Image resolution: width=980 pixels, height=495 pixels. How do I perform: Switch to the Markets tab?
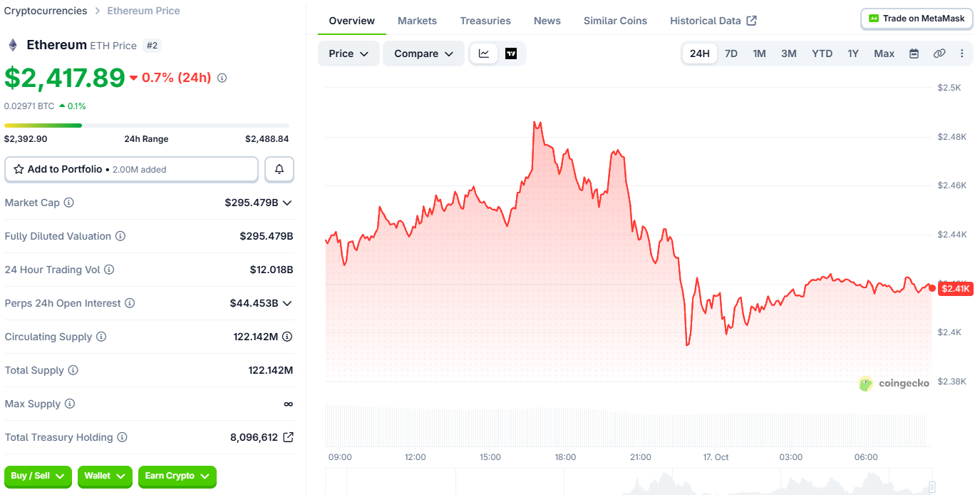418,21
